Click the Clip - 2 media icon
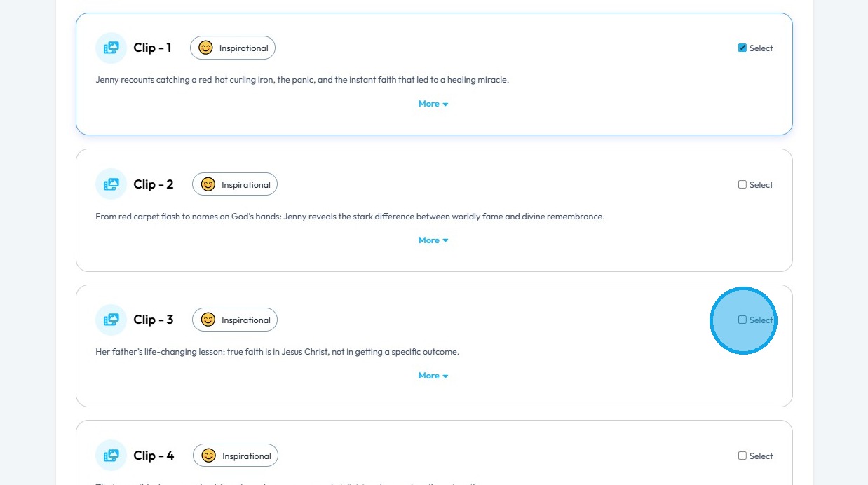 click(111, 184)
